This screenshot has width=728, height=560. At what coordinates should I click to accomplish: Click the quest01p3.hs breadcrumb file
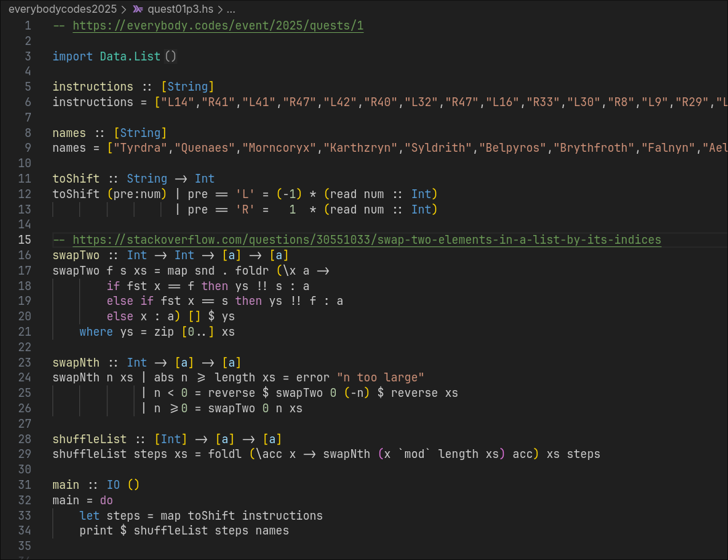180,9
